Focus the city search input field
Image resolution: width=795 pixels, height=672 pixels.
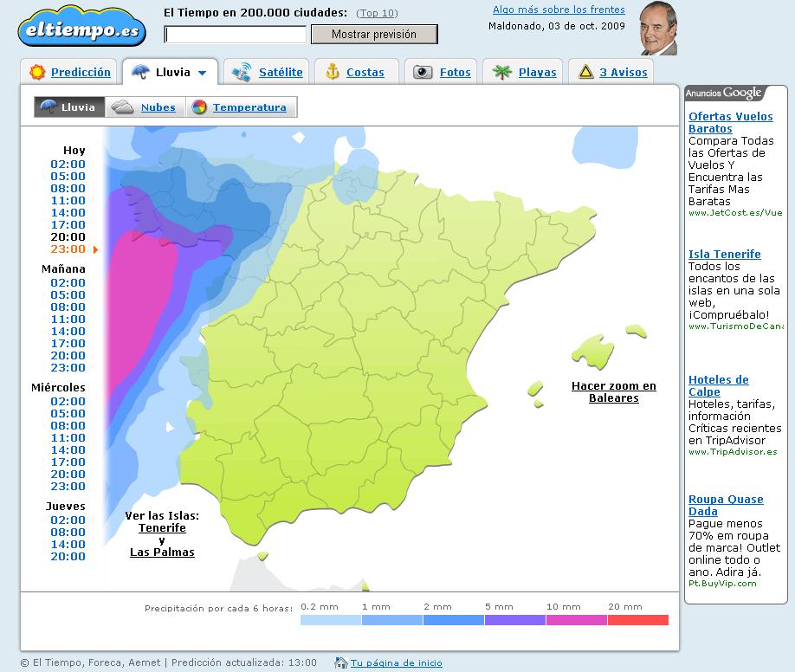236,35
